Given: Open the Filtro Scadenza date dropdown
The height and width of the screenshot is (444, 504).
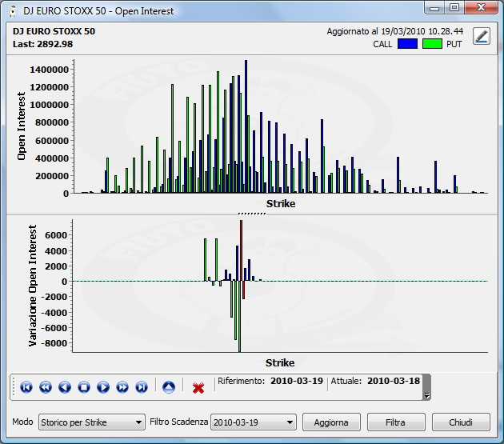Looking at the screenshot, I should [x=254, y=422].
